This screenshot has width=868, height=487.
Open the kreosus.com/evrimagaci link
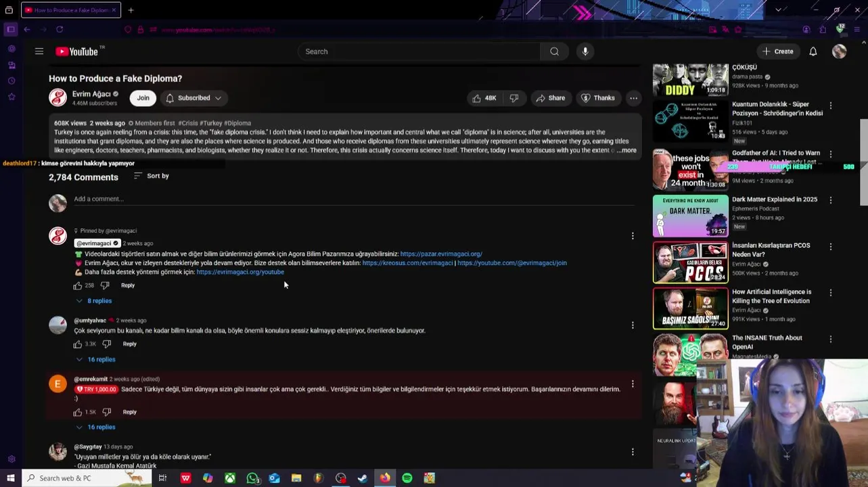(407, 263)
